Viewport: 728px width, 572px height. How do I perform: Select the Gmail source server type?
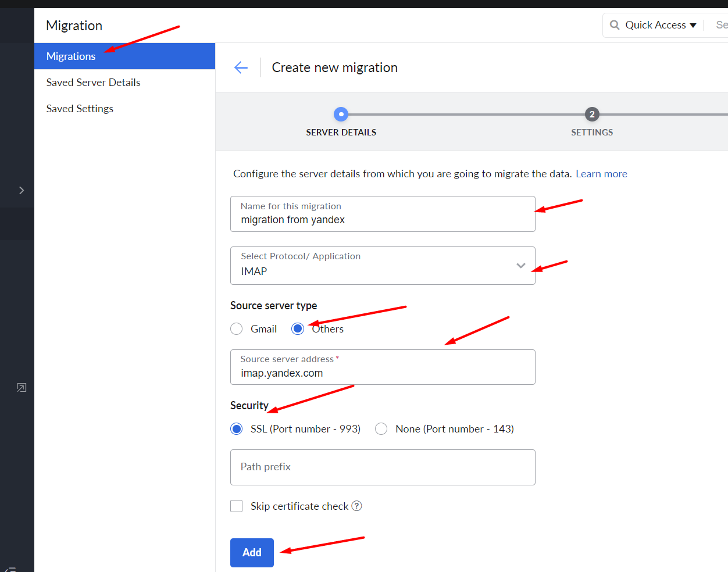(237, 329)
